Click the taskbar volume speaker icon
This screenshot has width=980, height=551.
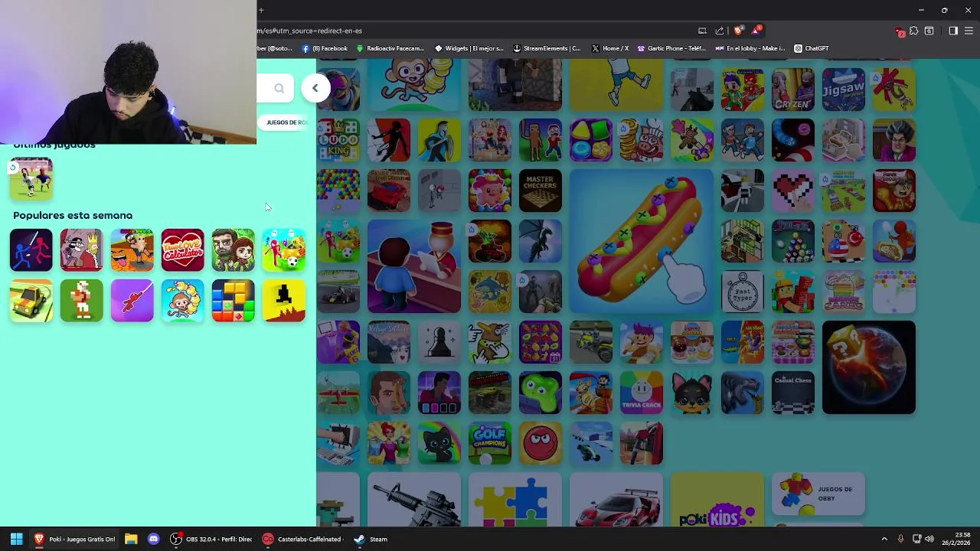point(929,539)
